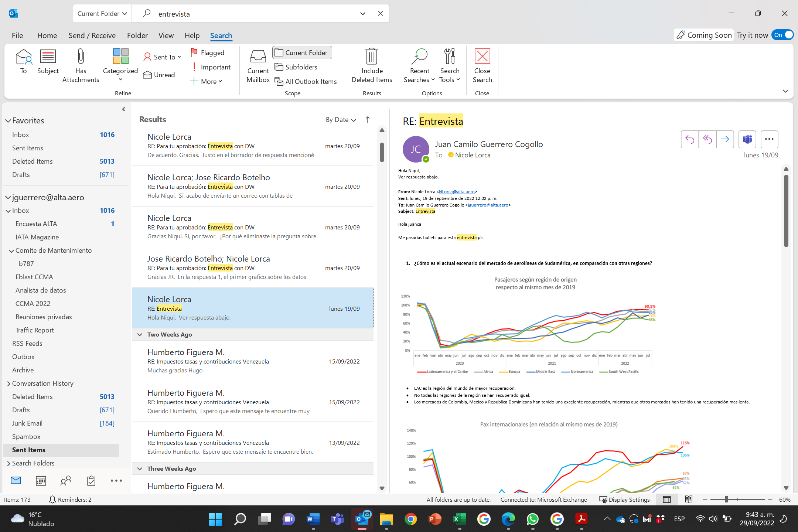Switch to Normal view layout
The image size is (798, 532).
coord(667,499)
